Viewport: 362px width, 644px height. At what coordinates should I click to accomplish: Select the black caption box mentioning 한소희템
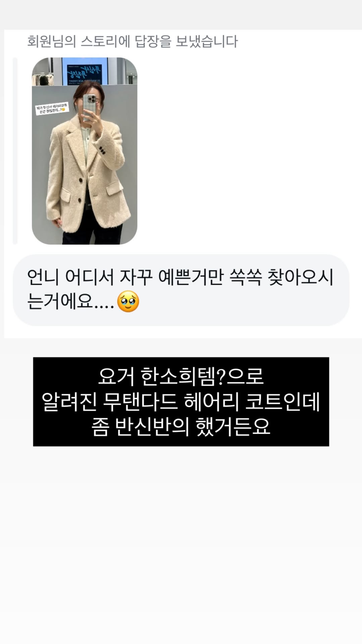click(181, 401)
